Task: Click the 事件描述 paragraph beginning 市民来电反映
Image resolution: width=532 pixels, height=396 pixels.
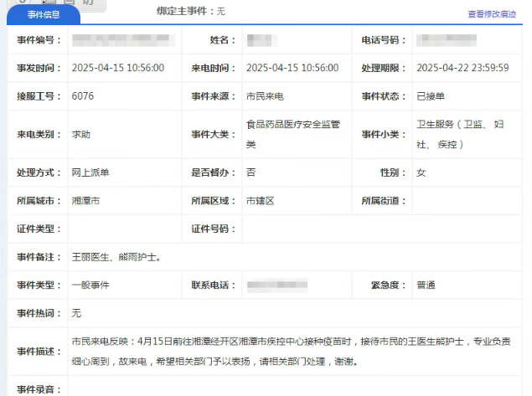Action: coord(291,352)
